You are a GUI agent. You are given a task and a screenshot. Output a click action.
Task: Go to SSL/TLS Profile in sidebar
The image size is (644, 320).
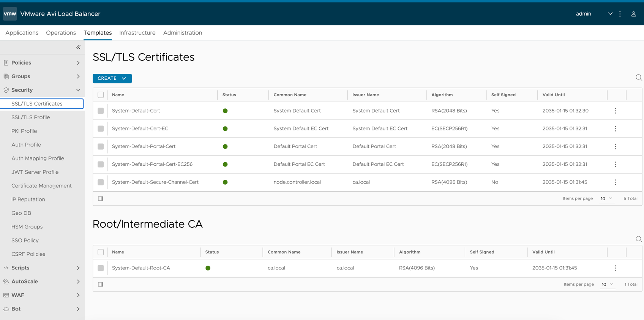click(x=31, y=117)
